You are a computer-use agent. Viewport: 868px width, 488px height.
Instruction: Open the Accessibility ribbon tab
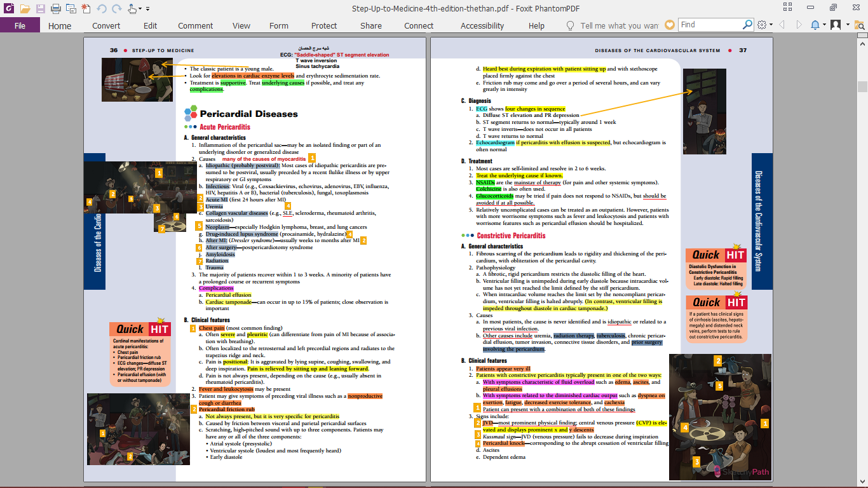point(482,25)
